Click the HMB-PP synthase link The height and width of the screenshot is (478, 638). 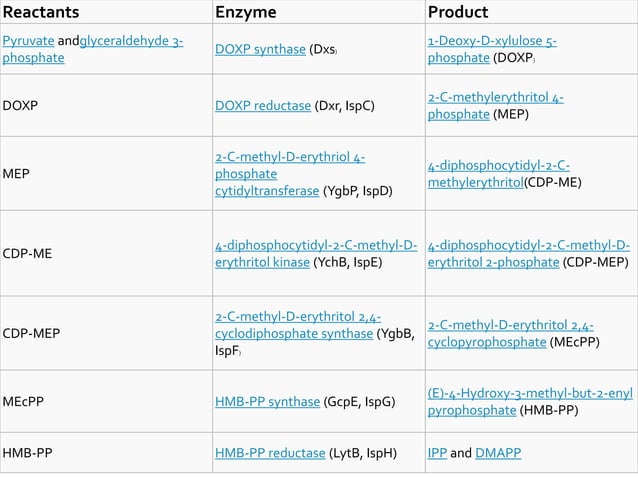[267, 402]
